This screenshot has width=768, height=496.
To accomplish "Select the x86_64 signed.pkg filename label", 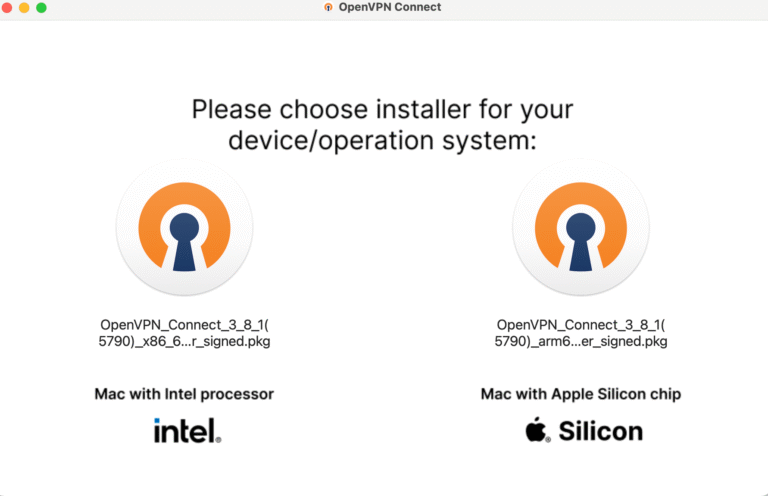I will (184, 333).
